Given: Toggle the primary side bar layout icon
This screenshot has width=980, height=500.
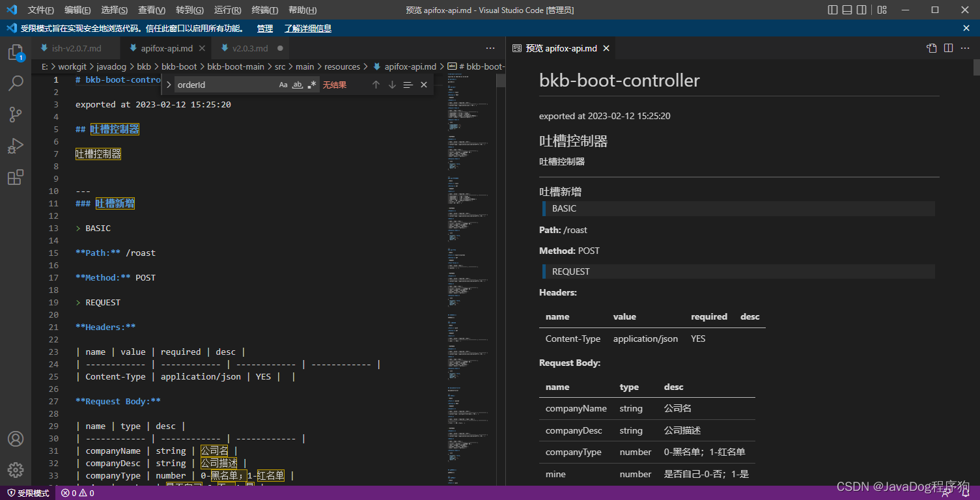Looking at the screenshot, I should pos(833,10).
